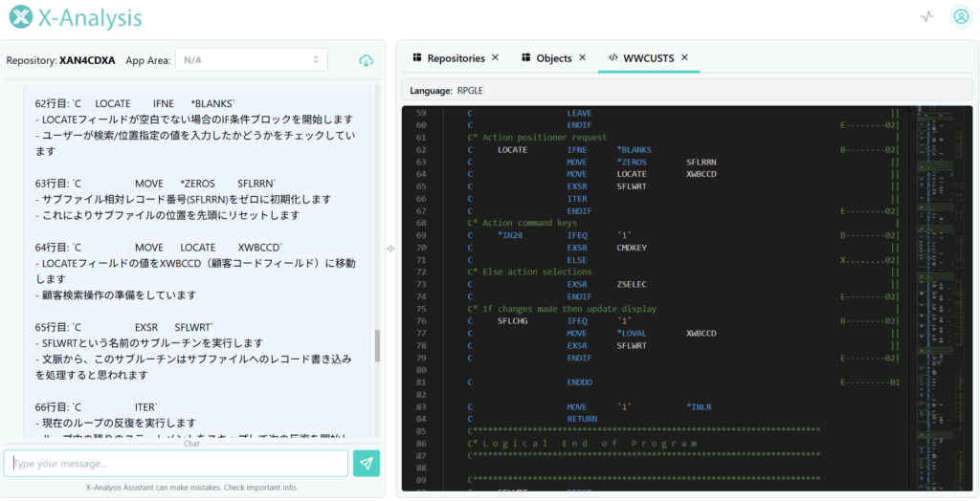Open the App Area dropdown
The image size is (980, 501).
(x=252, y=60)
